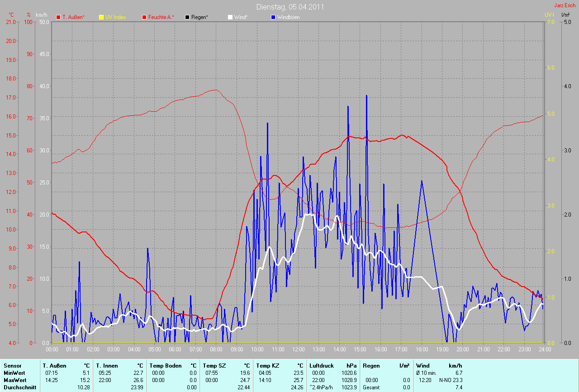Click the blue Windböen legend swatch
The width and height of the screenshot is (579, 392).
(x=273, y=17)
